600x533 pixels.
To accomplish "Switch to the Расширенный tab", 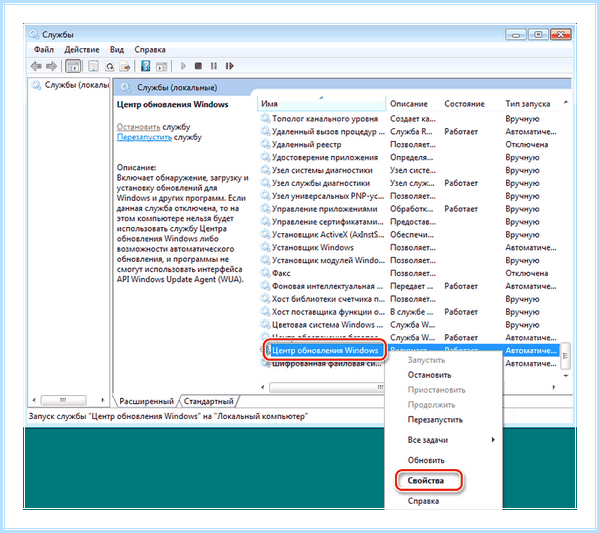I will (146, 401).
